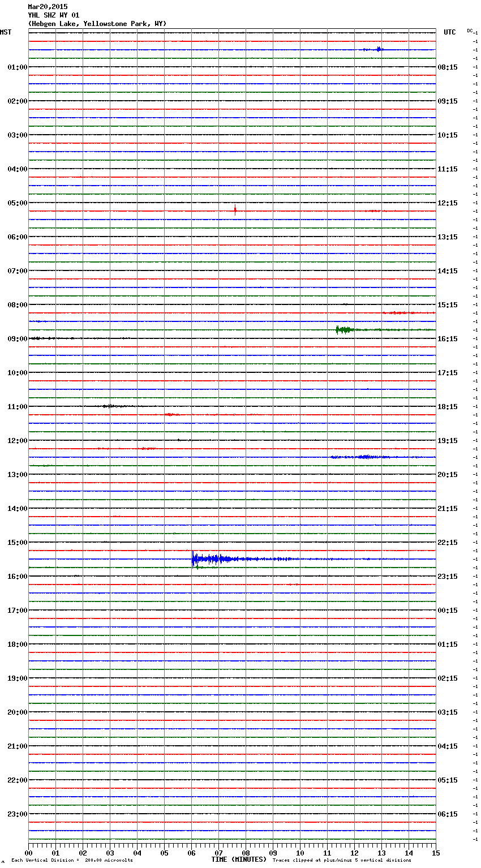This screenshot has height=868, width=481.
Task: Select the 01:00 MST row label
Action: click(x=18, y=67)
